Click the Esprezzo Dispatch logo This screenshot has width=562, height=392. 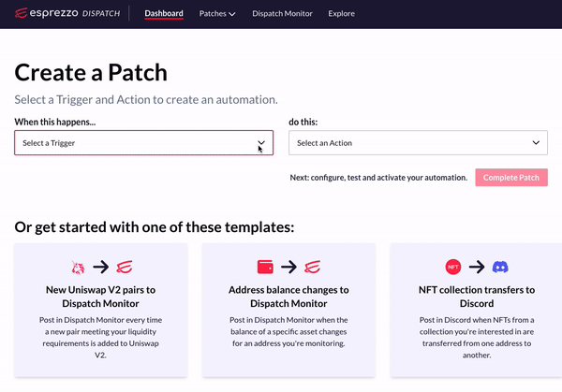(67, 13)
